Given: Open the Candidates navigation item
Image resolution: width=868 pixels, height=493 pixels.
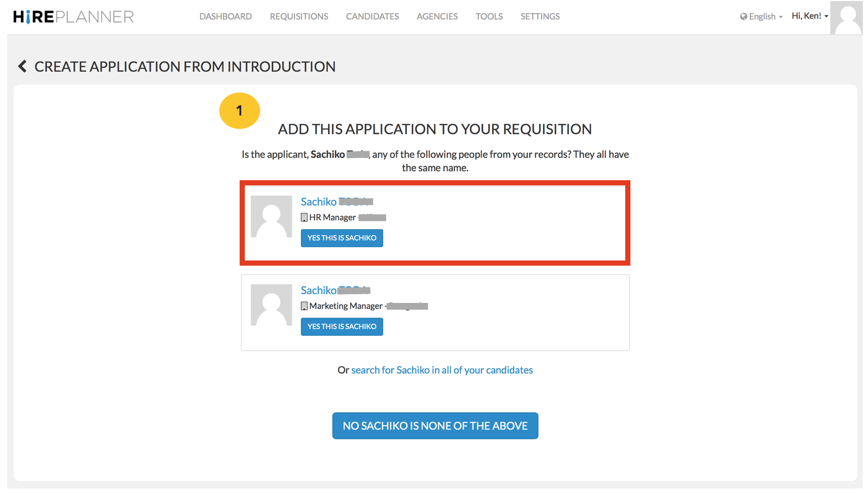Looking at the screenshot, I should pyautogui.click(x=372, y=17).
